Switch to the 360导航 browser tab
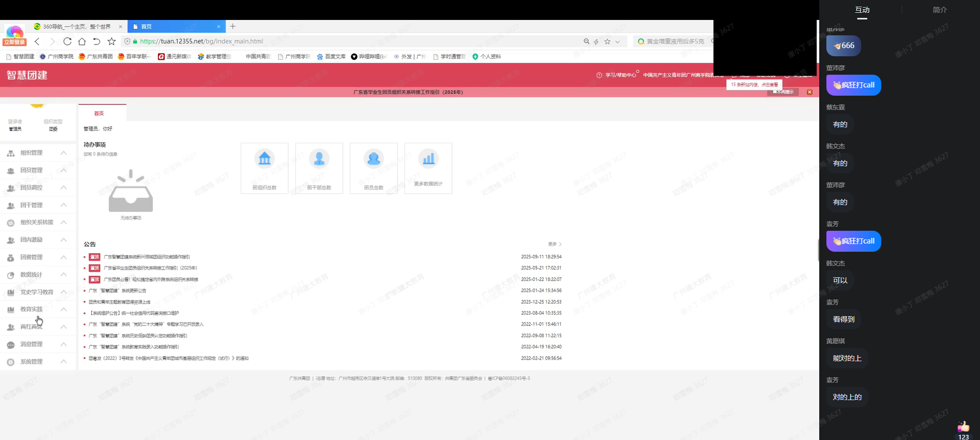This screenshot has height=440, width=980. tap(77, 27)
